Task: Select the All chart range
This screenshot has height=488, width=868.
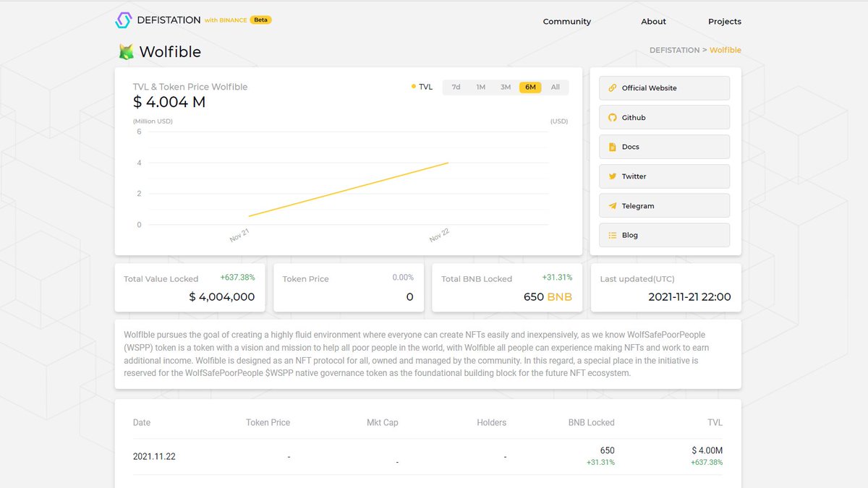Action: point(555,87)
